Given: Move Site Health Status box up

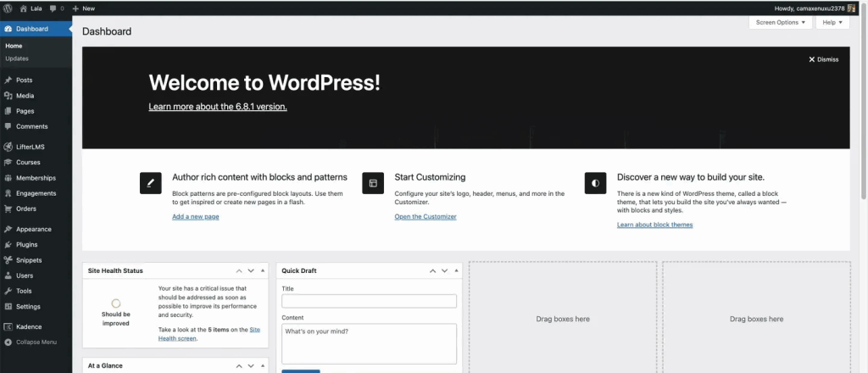Looking at the screenshot, I should (239, 271).
